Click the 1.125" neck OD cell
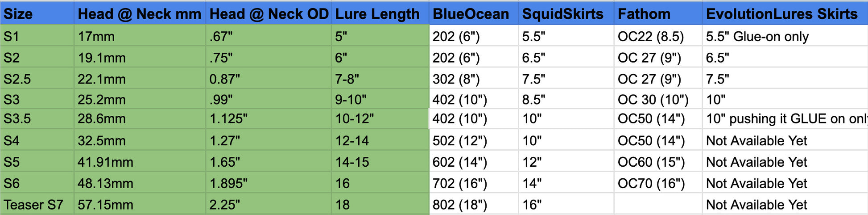 (269, 119)
